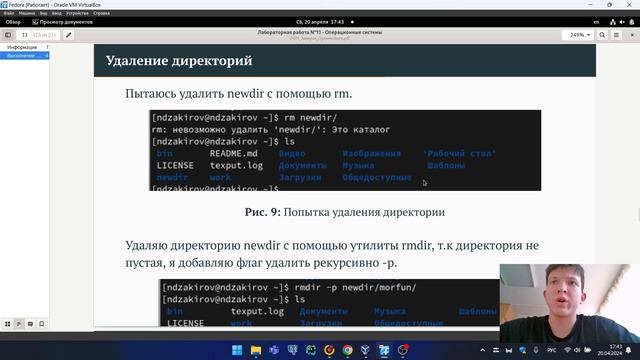The width and height of the screenshot is (640, 360).
Task: Open Windows notifications bell icon
Action: click(x=629, y=350)
